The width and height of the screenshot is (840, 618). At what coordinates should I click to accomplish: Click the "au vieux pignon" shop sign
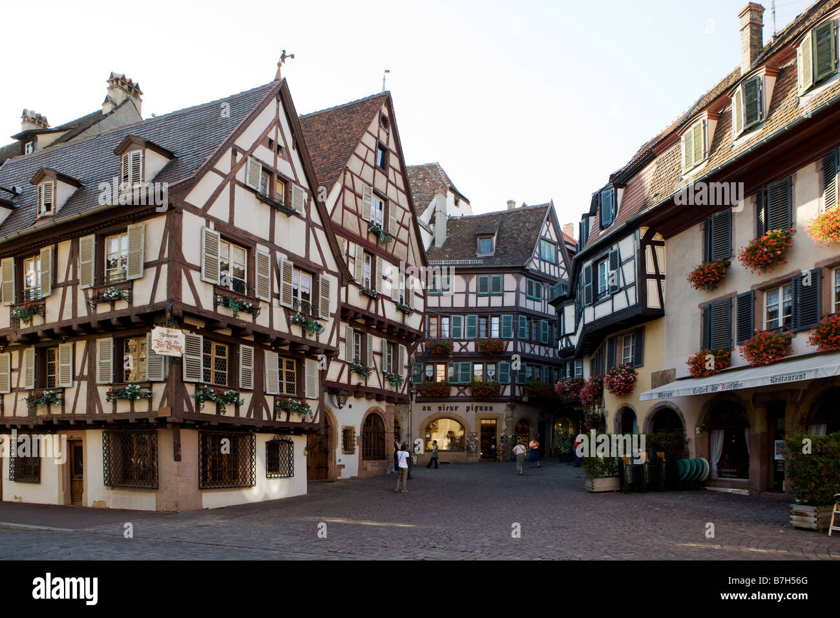point(457,409)
